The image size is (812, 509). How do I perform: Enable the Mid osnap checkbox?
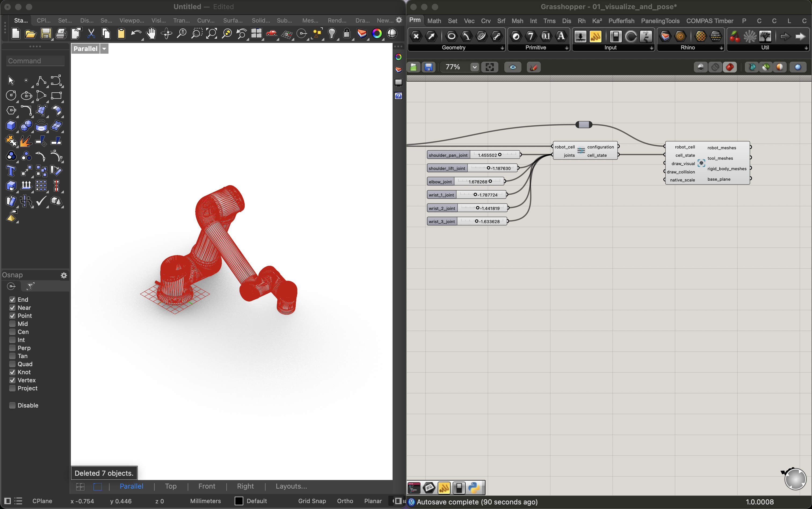pyautogui.click(x=12, y=323)
